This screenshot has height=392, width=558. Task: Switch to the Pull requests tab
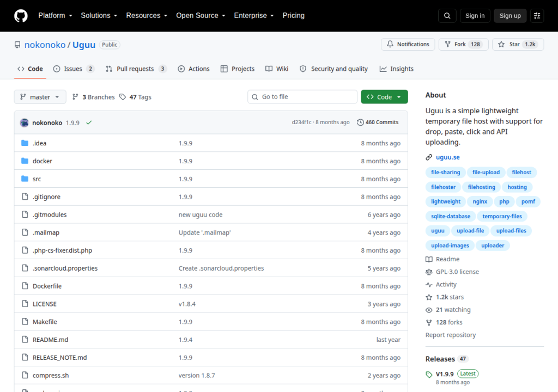click(136, 69)
